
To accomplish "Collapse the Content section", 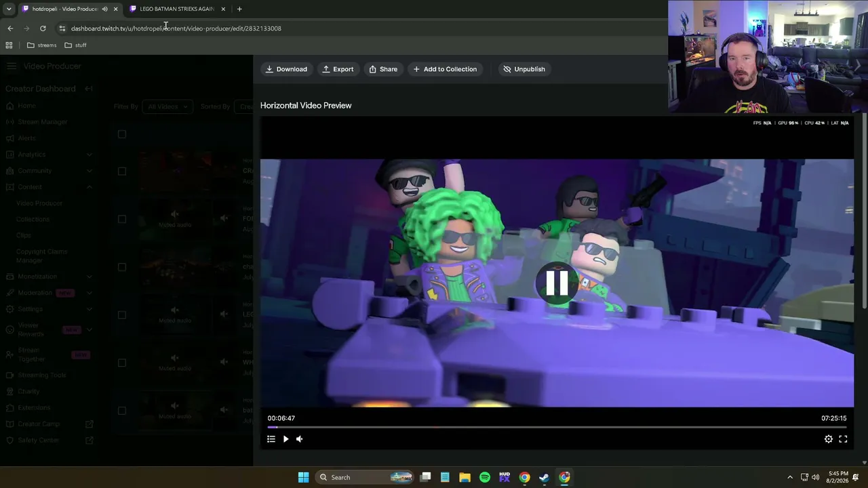I will [x=89, y=187].
